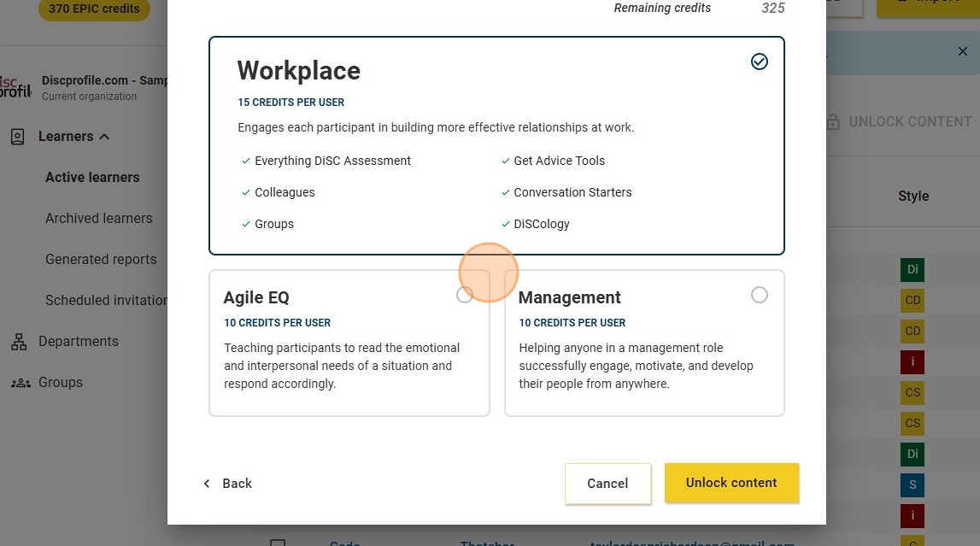The image size is (980, 546).
Task: Click the Remaining credits label
Action: 662,9
